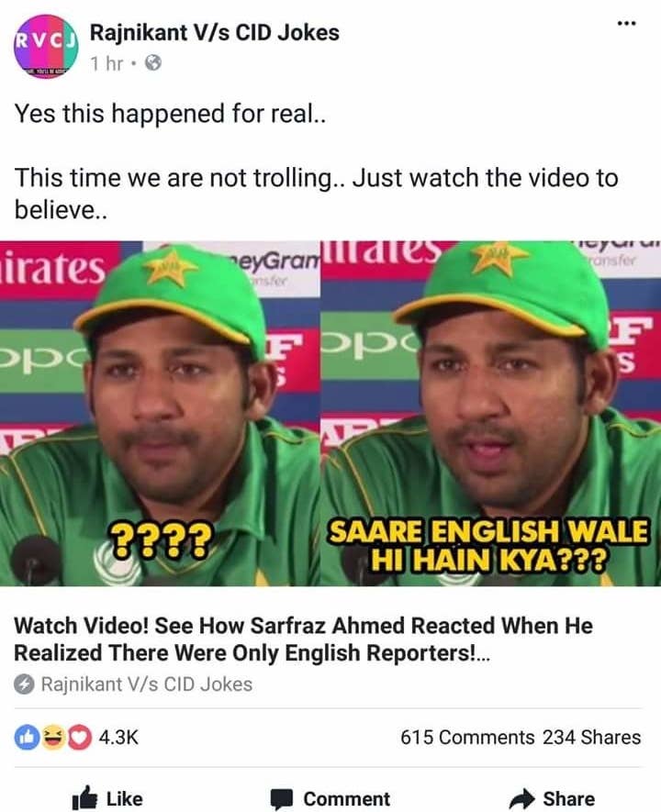
Task: Open the Rajnikant V/s CID Jokes page name
Action: [x=215, y=33]
